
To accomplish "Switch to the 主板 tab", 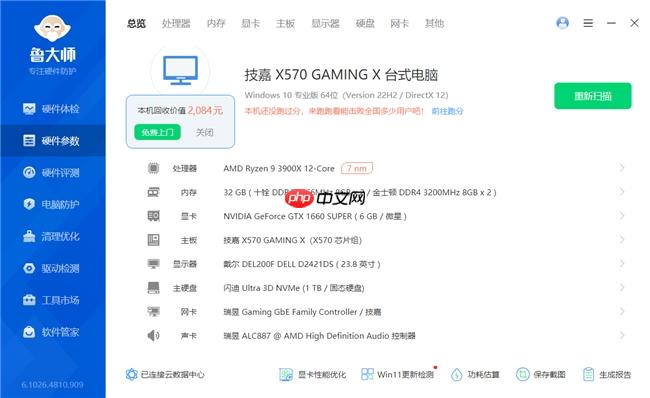I will 285,24.
